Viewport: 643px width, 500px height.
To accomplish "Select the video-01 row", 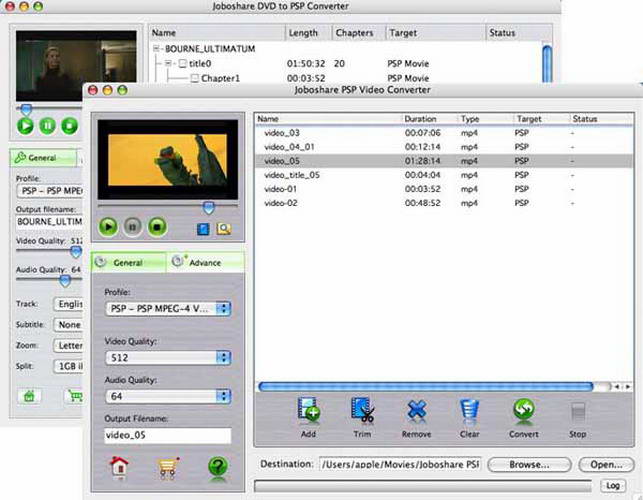I will 444,189.
